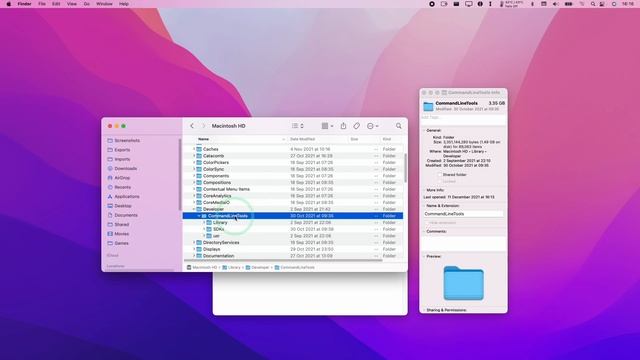
Task: Expand the SDKs subfolder
Action: [x=204, y=229]
